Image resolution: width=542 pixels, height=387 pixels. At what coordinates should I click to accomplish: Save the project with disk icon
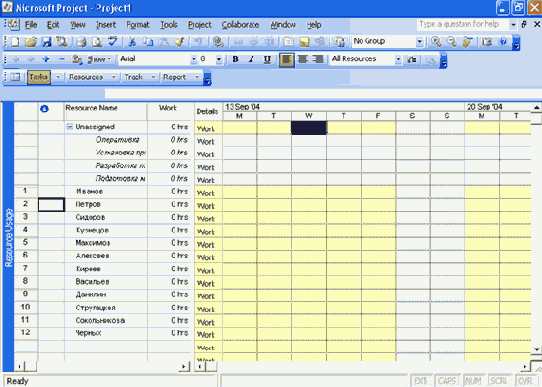click(46, 42)
